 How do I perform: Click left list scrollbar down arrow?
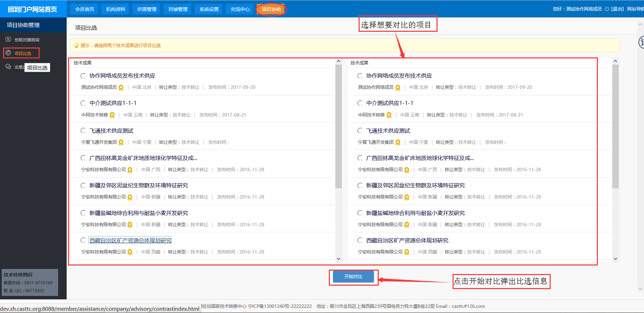338,259
